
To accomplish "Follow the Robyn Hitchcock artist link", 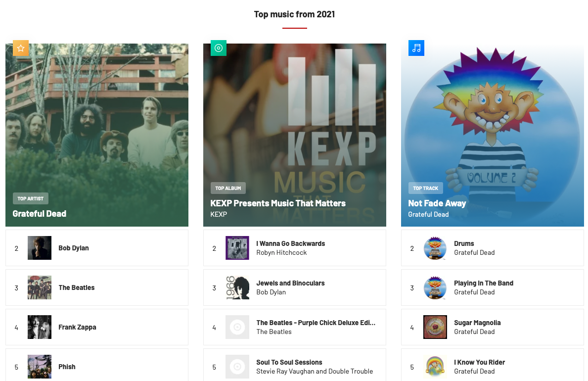I will (x=281, y=253).
